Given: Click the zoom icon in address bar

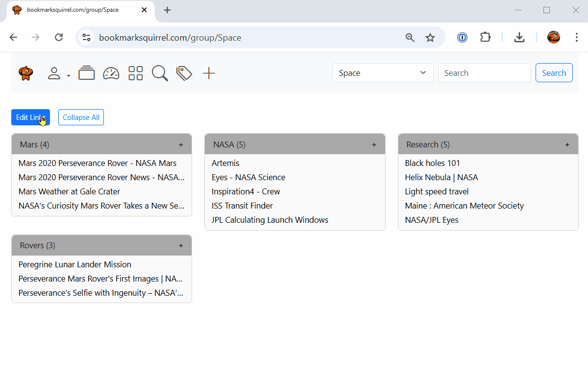Looking at the screenshot, I should pyautogui.click(x=410, y=38).
